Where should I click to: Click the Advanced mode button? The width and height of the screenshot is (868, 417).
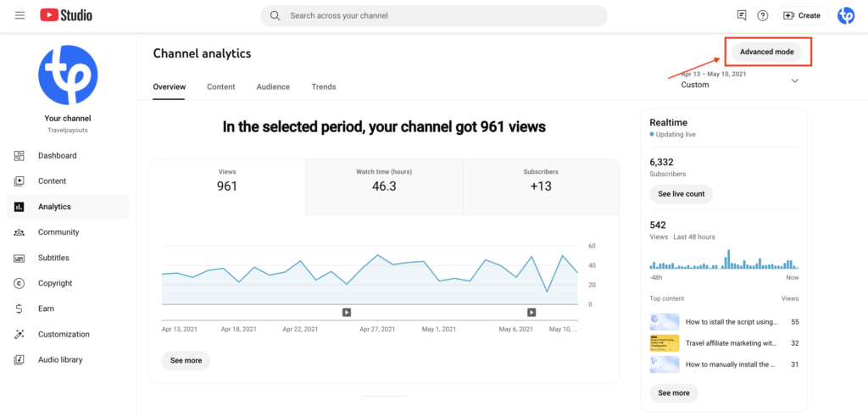coord(766,52)
